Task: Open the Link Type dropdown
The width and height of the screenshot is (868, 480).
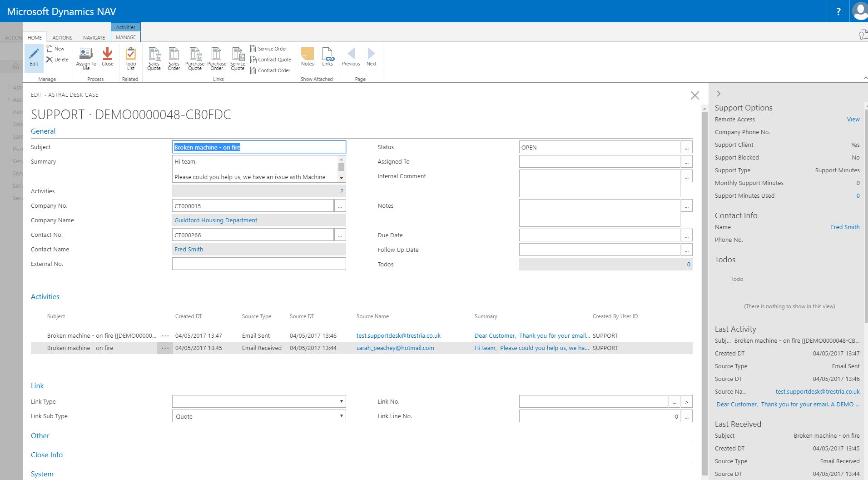Action: [x=259, y=401]
